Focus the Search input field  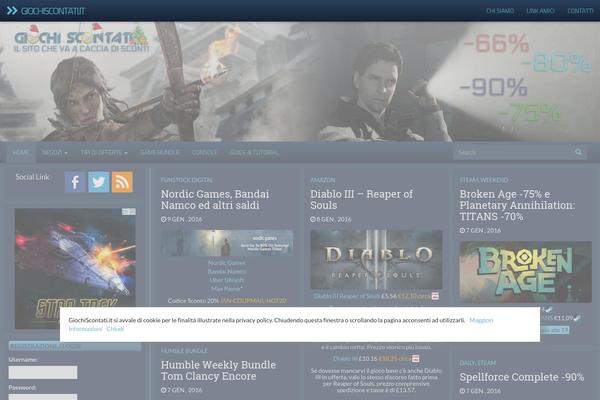pyautogui.click(x=514, y=152)
